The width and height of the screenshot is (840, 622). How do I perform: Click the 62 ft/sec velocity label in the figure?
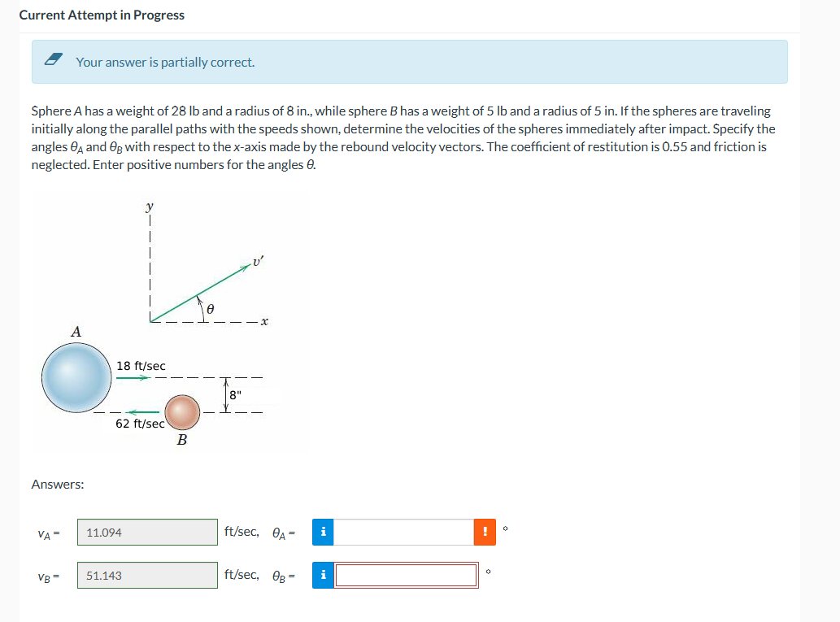(x=141, y=421)
